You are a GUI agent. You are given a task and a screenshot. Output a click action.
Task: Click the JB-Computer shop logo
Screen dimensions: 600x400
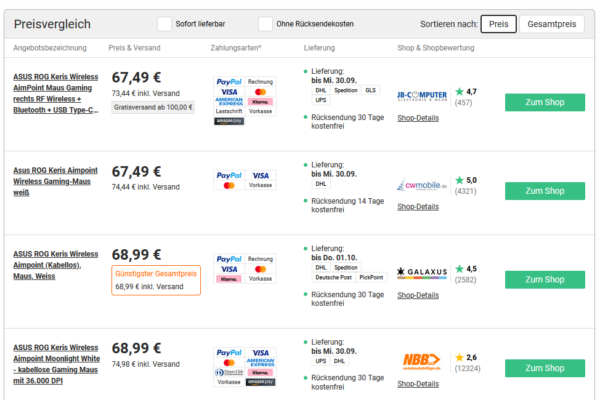click(x=422, y=96)
